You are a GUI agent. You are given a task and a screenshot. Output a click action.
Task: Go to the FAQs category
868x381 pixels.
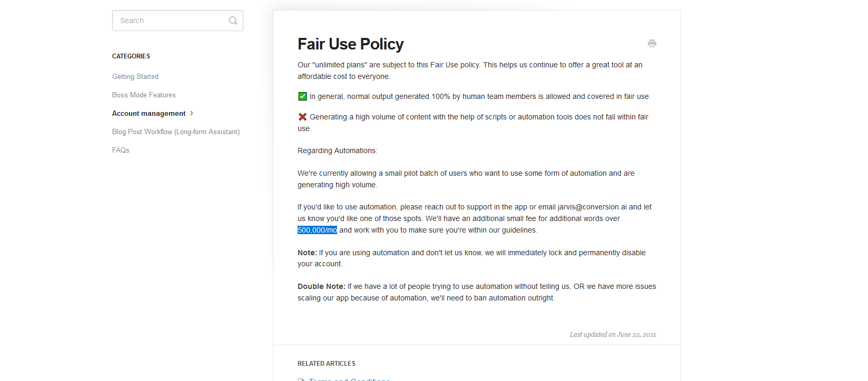121,150
